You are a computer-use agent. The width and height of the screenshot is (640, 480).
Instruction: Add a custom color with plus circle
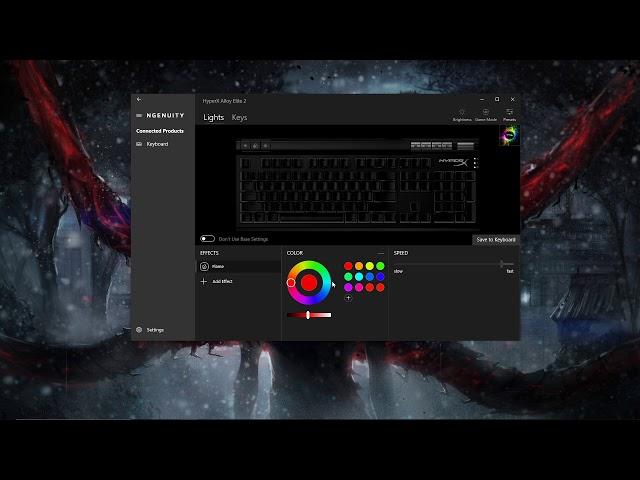pyautogui.click(x=348, y=298)
